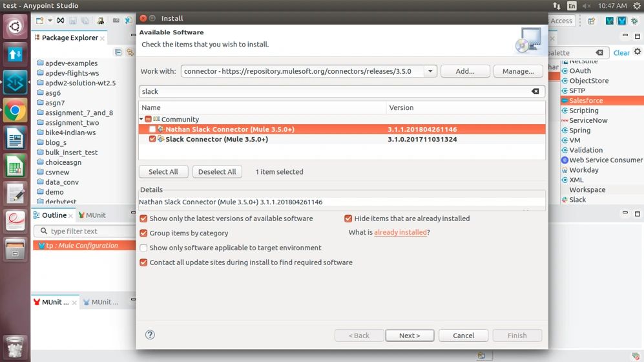Click the Select All button

(163, 172)
